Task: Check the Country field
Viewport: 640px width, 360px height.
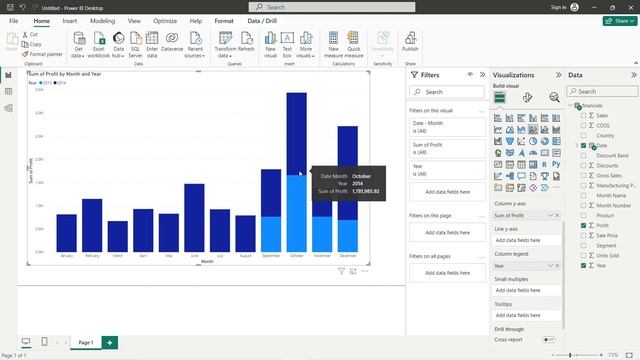Action: [x=583, y=136]
